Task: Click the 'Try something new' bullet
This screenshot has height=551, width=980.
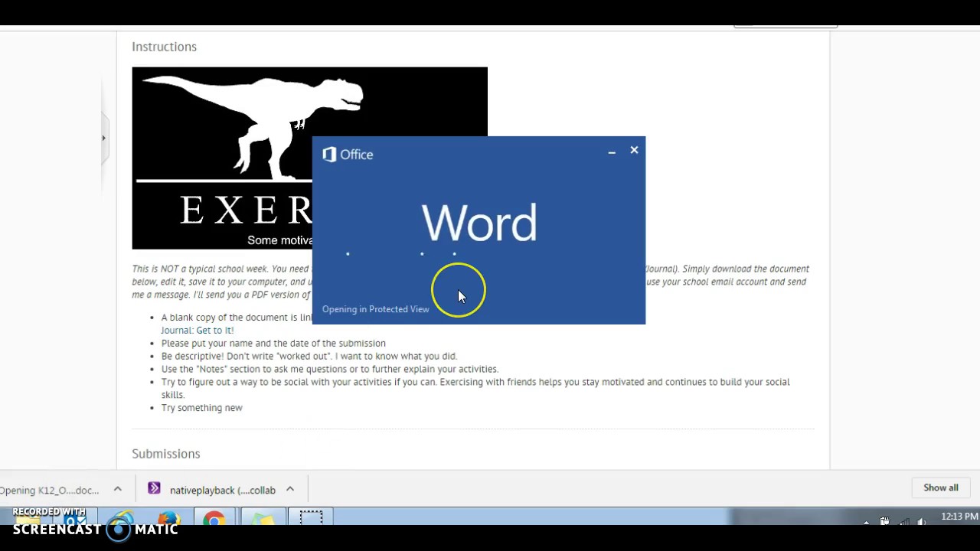Action: tap(201, 408)
